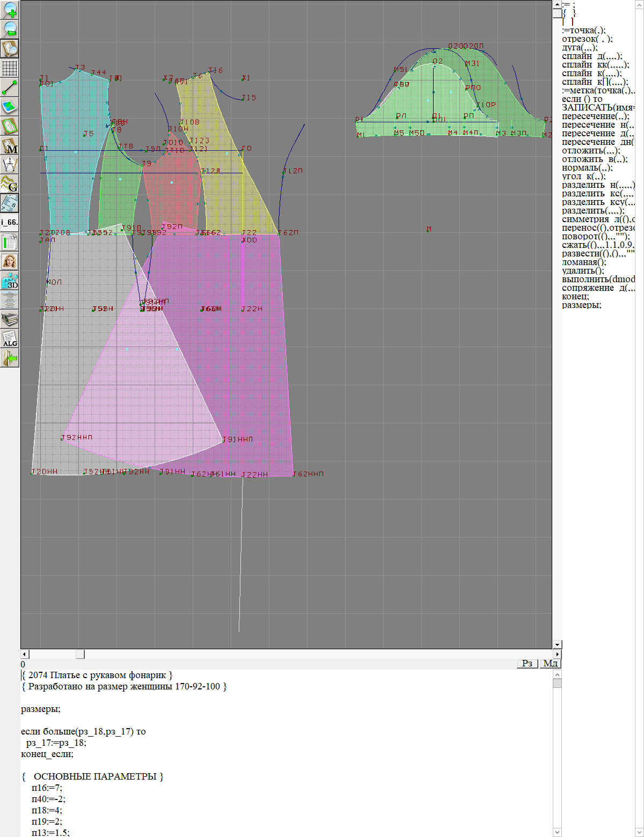Click the pattern with M icon
The width and height of the screenshot is (644, 837).
[10, 145]
